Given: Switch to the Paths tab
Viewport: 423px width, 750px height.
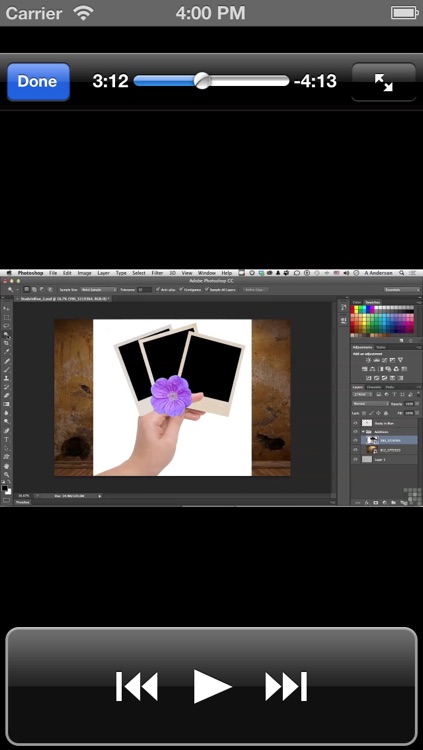Looking at the screenshot, I should [x=390, y=387].
